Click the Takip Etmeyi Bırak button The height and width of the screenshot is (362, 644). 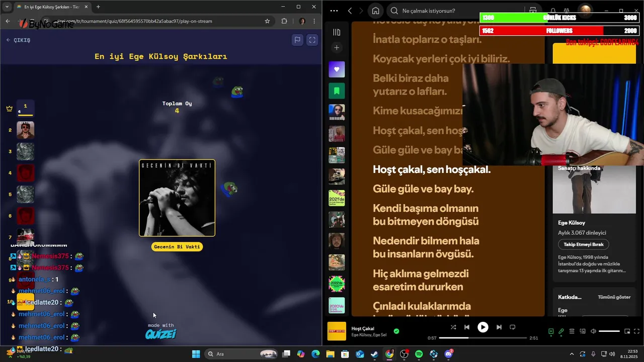pyautogui.click(x=584, y=244)
